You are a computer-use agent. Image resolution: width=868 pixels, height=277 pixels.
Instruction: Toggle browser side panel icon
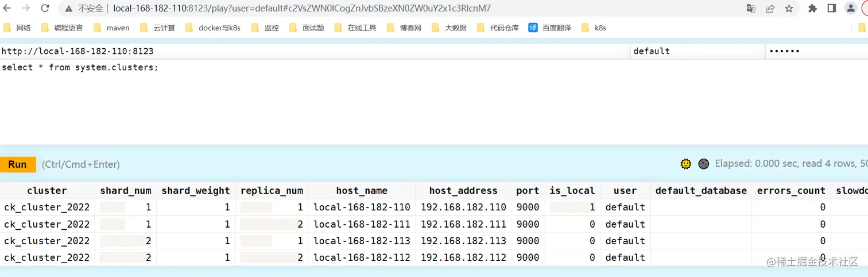click(831, 9)
